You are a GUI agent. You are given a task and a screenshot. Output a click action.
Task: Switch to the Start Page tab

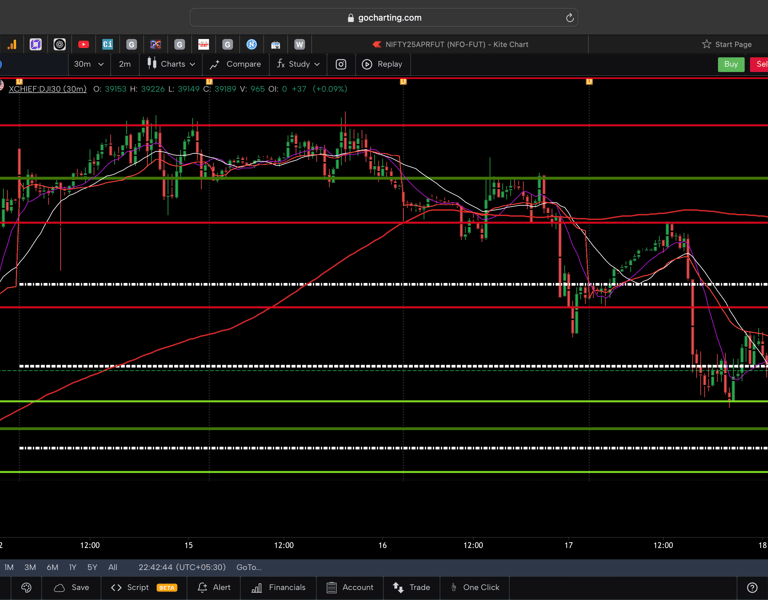point(727,44)
